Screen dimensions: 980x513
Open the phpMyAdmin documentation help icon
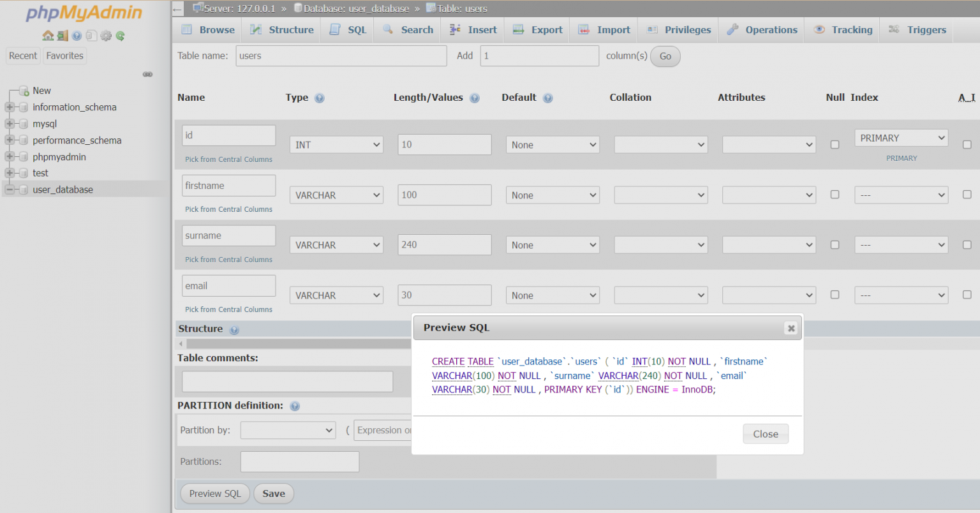click(x=77, y=36)
